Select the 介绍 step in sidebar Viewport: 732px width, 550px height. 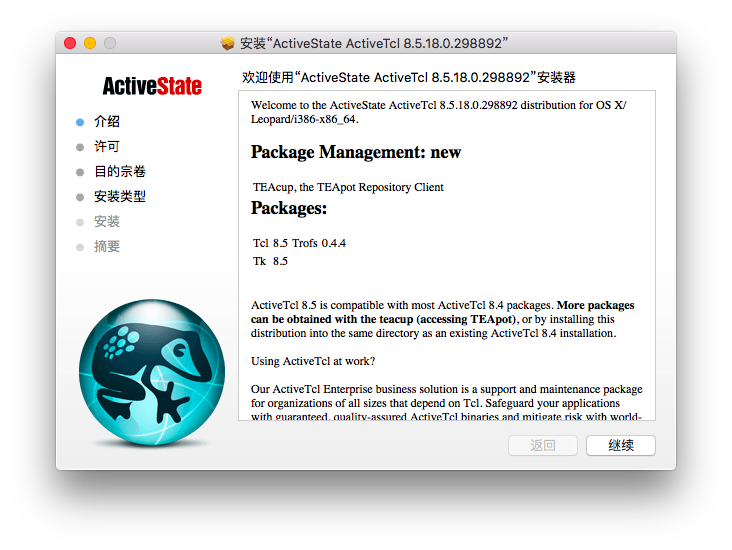pos(107,121)
